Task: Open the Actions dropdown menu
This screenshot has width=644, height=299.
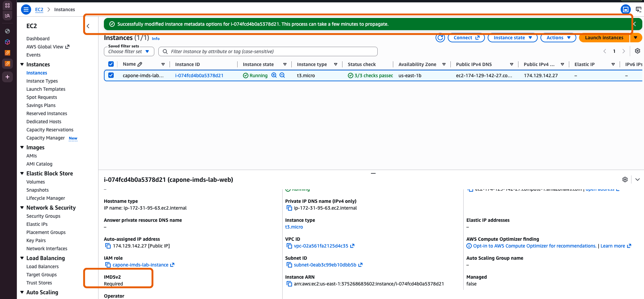Action: click(x=558, y=38)
